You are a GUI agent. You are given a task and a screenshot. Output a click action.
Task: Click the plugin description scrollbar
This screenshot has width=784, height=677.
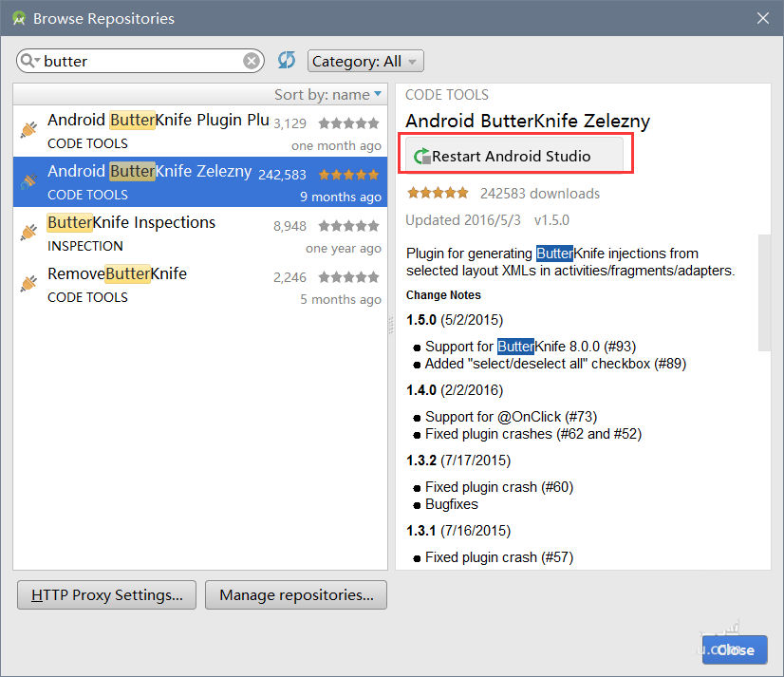764,292
